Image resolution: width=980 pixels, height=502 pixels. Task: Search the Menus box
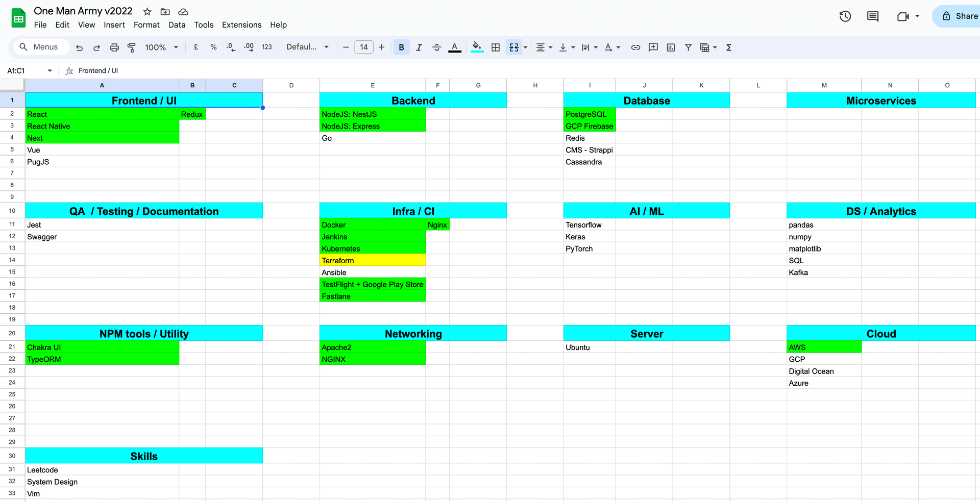[x=41, y=47]
